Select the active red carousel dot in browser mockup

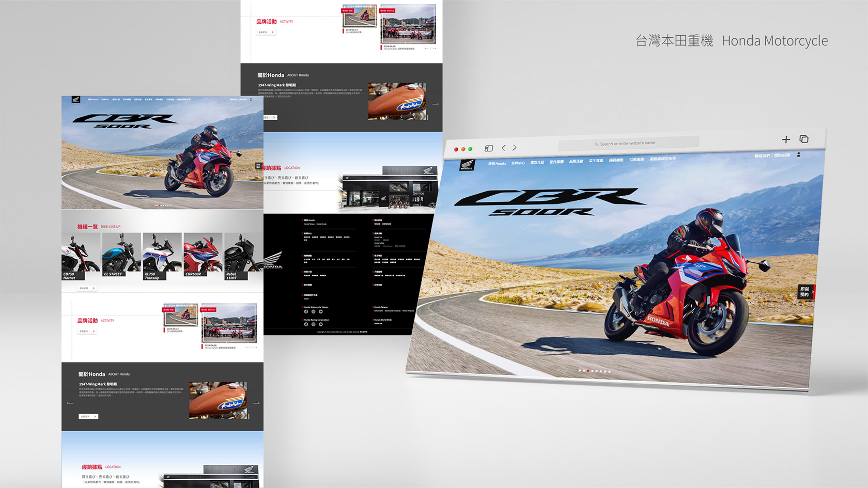(x=588, y=371)
